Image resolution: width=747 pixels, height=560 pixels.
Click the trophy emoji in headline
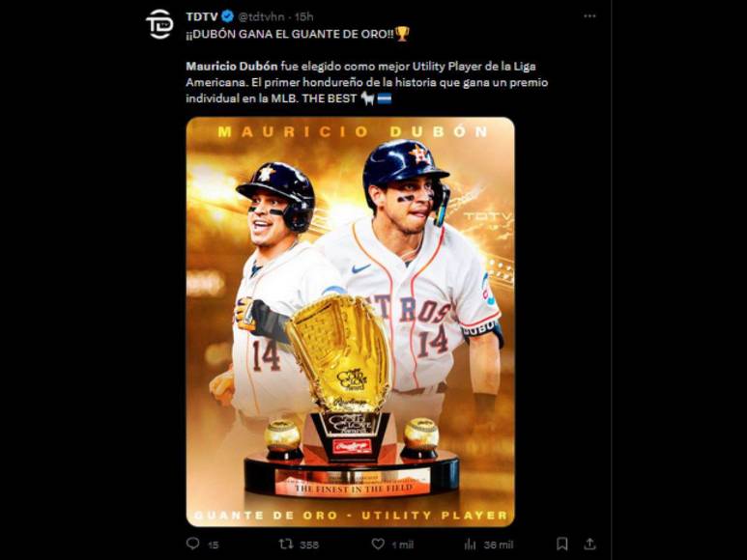(x=402, y=34)
